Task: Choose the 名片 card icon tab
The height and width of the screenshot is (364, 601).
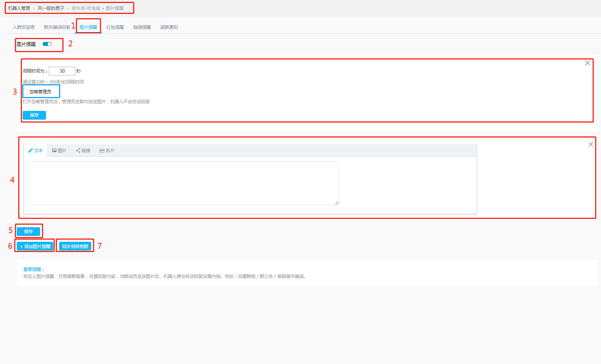Action: [107, 151]
